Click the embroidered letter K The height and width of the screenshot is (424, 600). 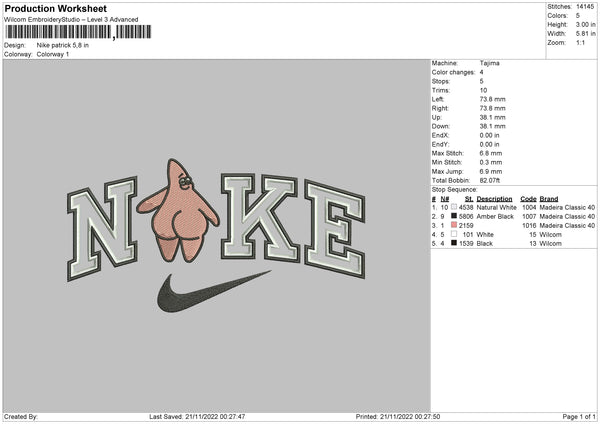260,218
